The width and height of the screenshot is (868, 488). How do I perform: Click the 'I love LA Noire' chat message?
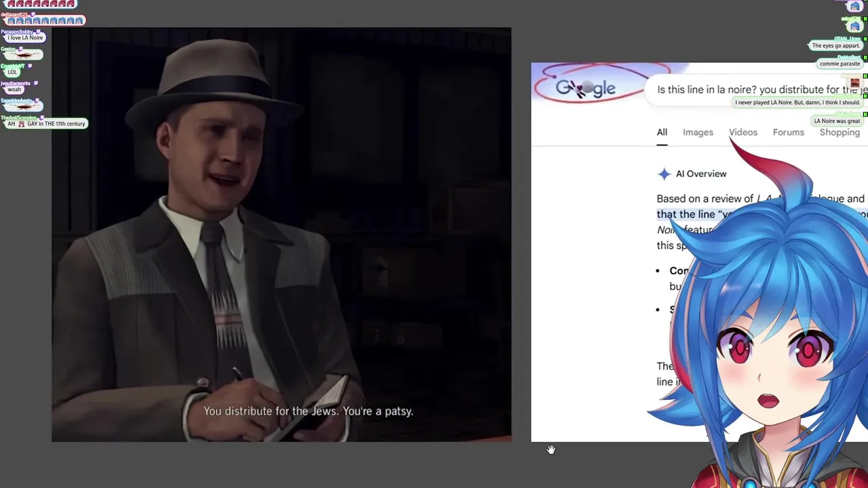coord(25,38)
